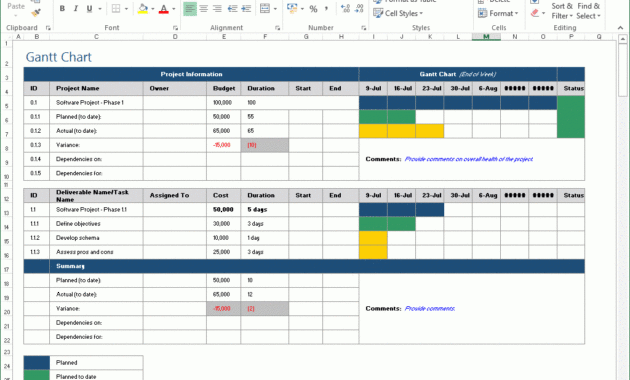Apply the red Font Color
The height and width of the screenshot is (380, 630).
click(x=164, y=8)
